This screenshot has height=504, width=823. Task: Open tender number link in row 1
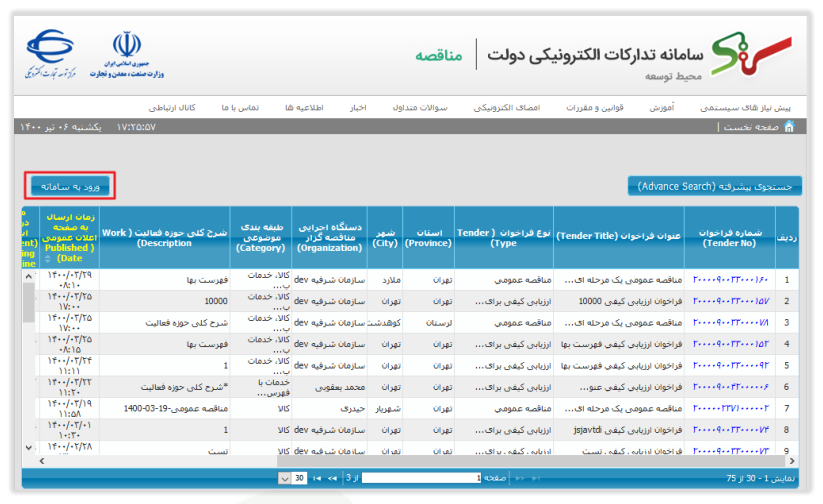[730, 280]
